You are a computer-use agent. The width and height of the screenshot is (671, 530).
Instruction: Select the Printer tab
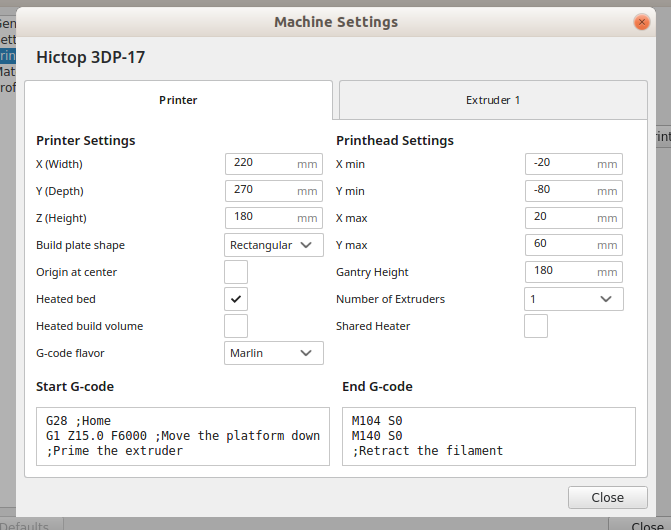click(178, 100)
